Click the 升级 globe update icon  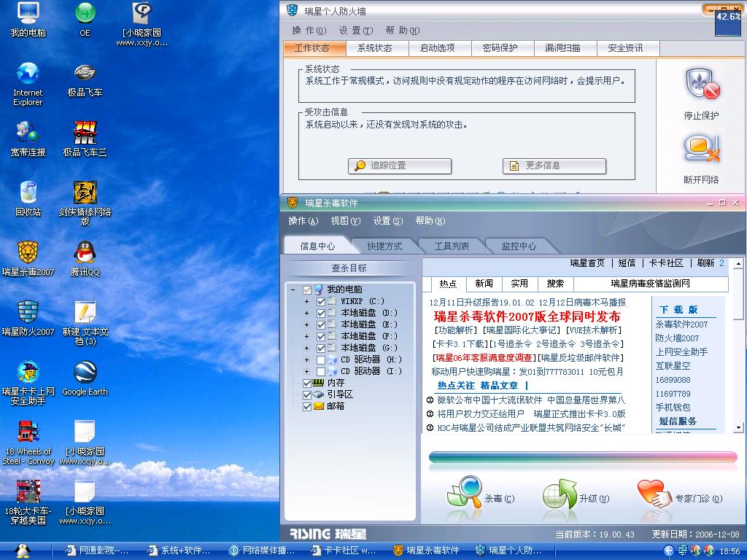(x=560, y=495)
